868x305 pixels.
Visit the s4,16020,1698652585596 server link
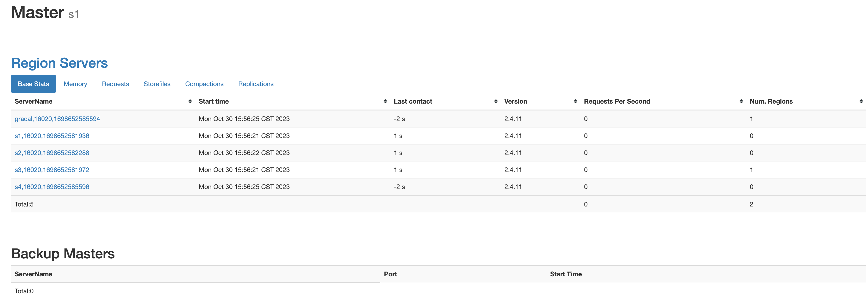(52, 187)
